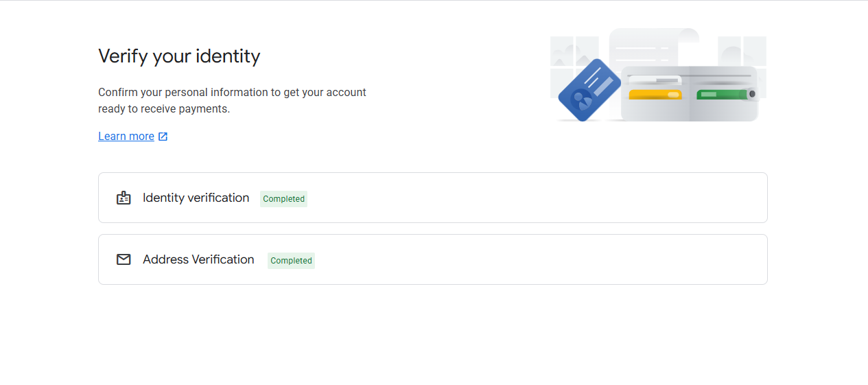868x385 pixels.
Task: Select the Identity verification label
Action: click(196, 198)
